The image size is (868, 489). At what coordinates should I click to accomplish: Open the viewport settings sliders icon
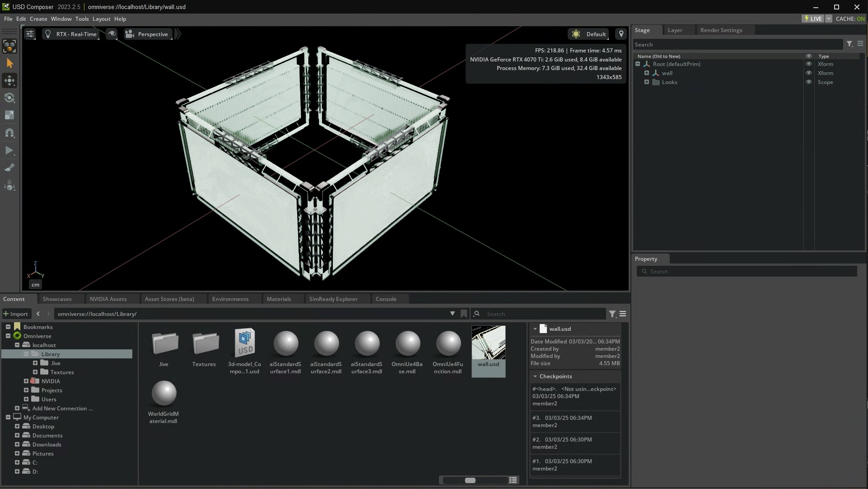[x=30, y=34]
